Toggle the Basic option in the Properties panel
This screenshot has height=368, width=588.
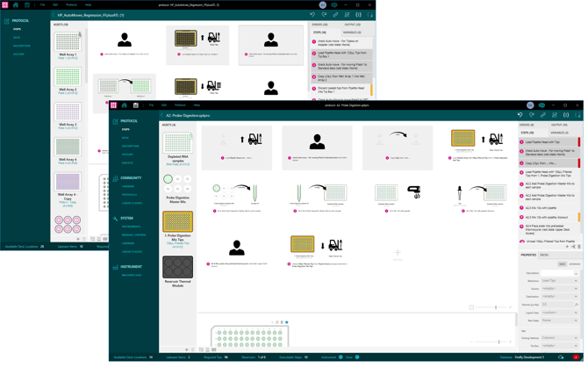pyautogui.click(x=563, y=264)
